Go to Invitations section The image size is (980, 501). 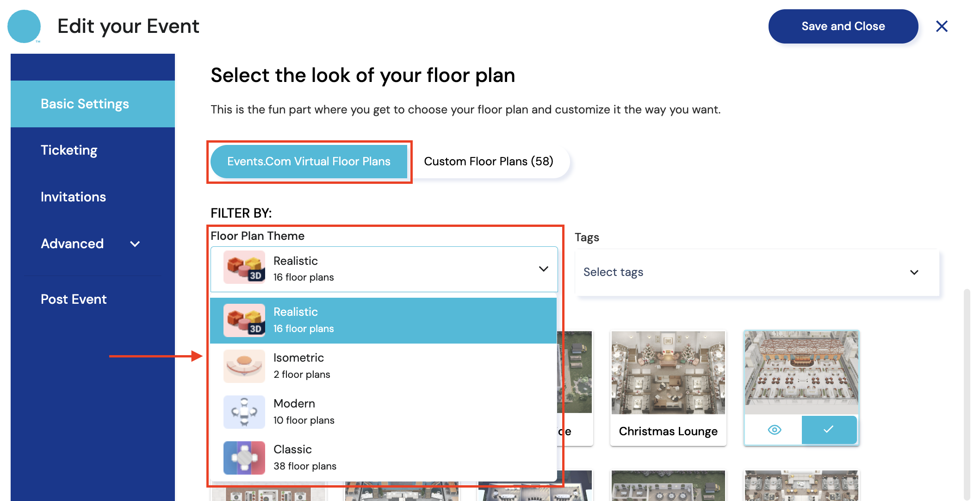[x=73, y=197]
